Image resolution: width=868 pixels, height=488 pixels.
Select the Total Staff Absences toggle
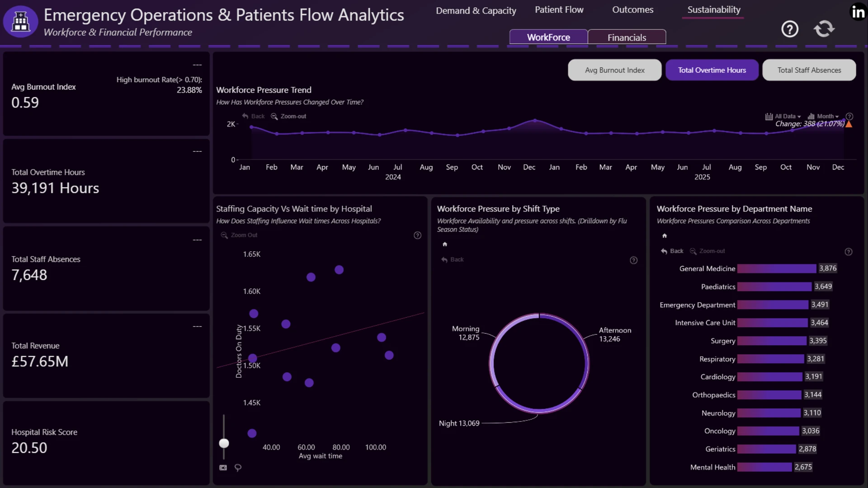tap(809, 70)
